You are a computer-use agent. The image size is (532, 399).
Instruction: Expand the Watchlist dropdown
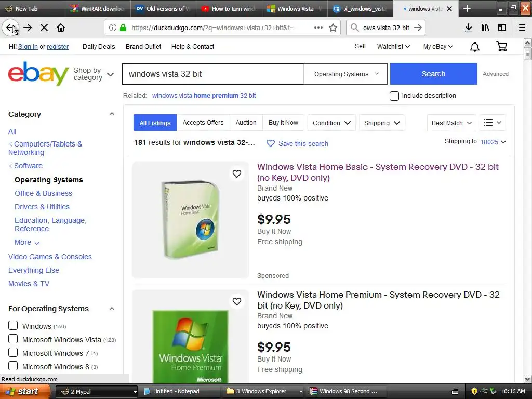click(x=393, y=46)
